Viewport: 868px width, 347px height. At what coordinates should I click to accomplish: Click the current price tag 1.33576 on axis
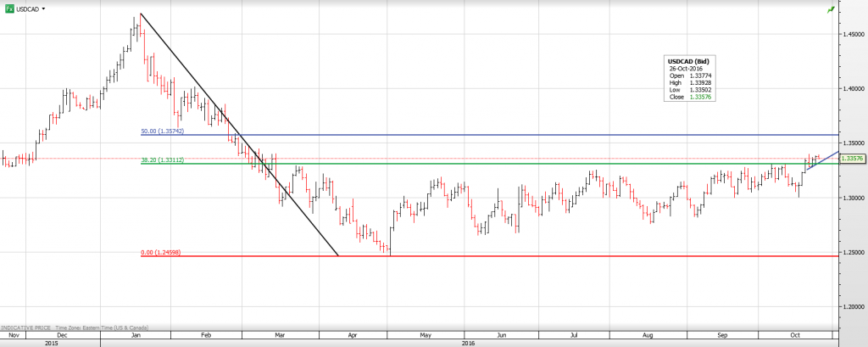click(x=853, y=158)
